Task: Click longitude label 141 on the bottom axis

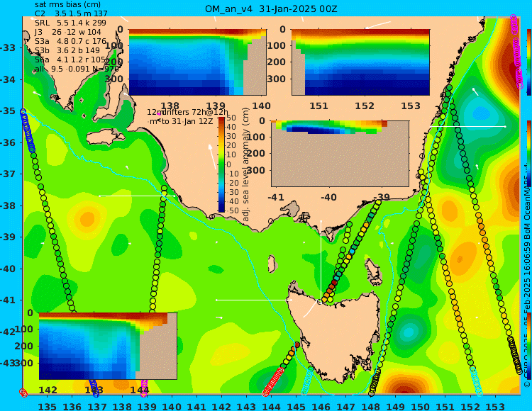Action: point(196,406)
